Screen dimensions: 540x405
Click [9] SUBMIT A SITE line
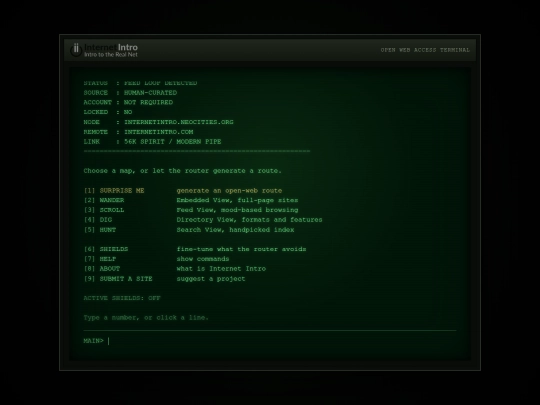point(164,279)
